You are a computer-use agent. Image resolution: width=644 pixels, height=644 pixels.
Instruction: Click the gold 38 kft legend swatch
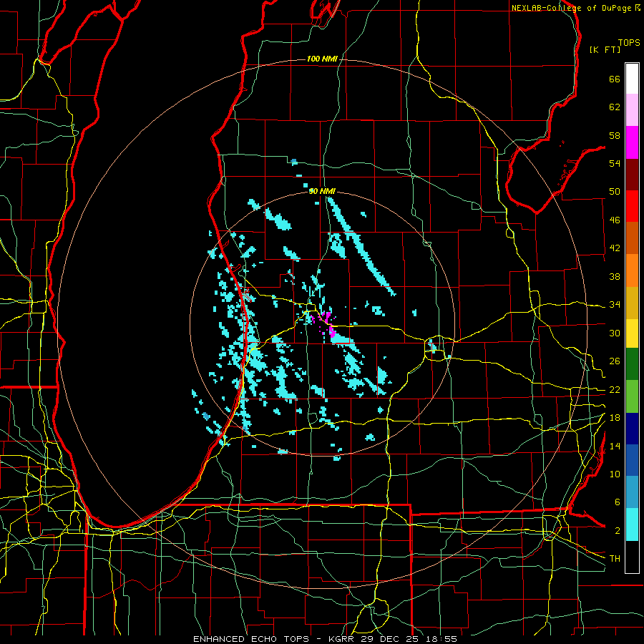pyautogui.click(x=632, y=303)
